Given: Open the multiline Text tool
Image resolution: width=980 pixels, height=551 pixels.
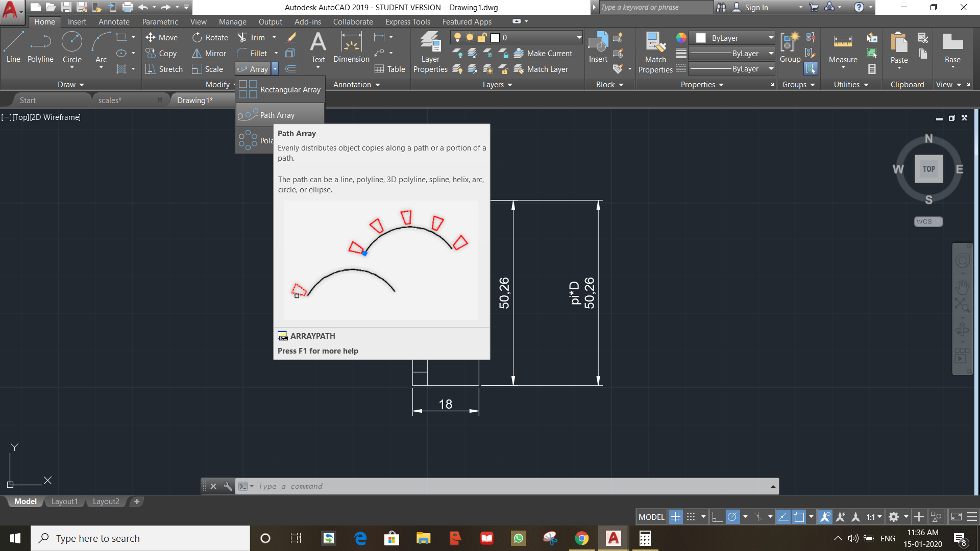Looking at the screenshot, I should click(x=318, y=48).
